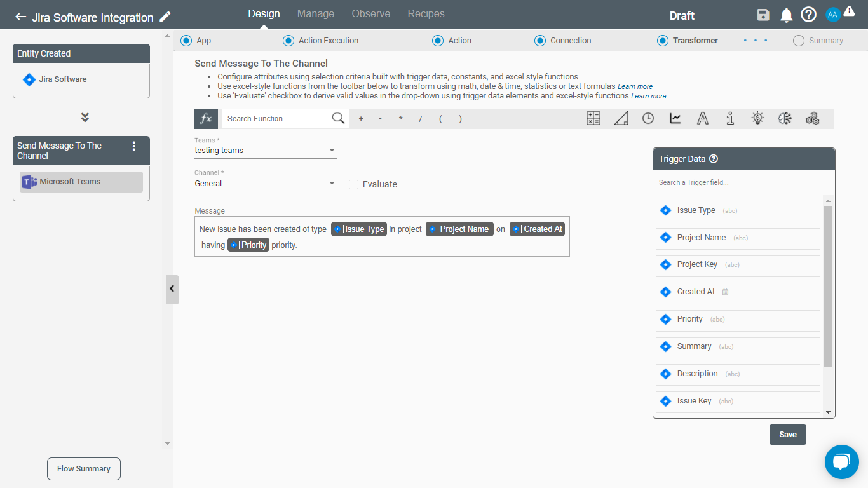The width and height of the screenshot is (868, 488).
Task: Open date and time functions clock icon
Action: [648, 118]
